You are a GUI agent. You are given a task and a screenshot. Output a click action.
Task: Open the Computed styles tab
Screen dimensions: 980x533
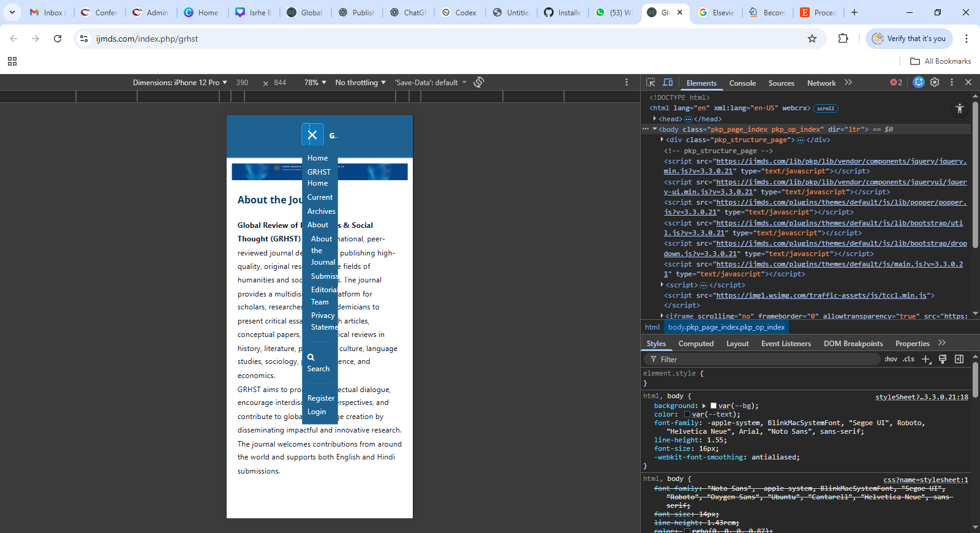tap(696, 344)
